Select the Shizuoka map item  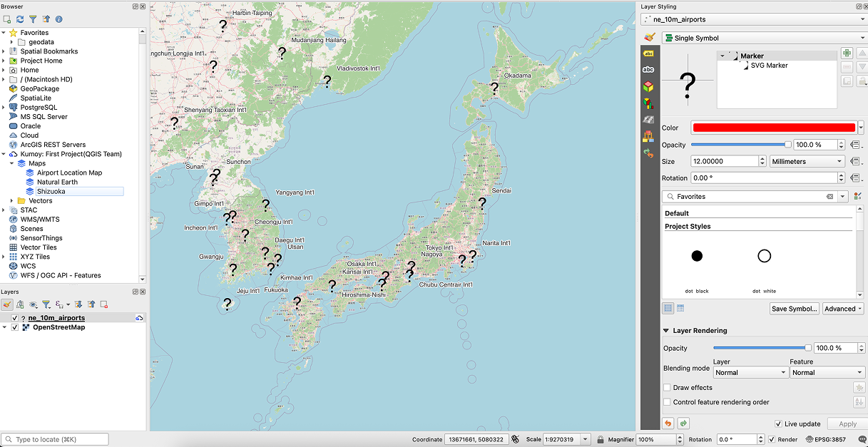(51, 191)
